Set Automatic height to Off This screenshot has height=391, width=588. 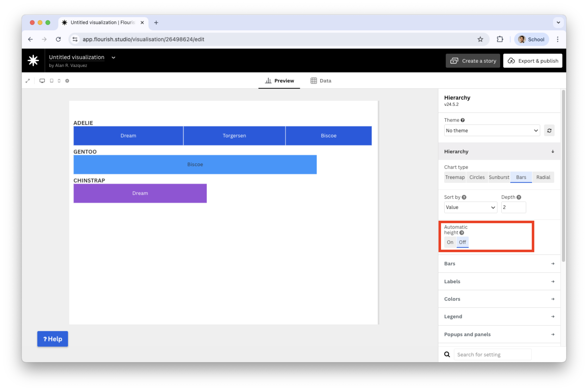point(462,242)
